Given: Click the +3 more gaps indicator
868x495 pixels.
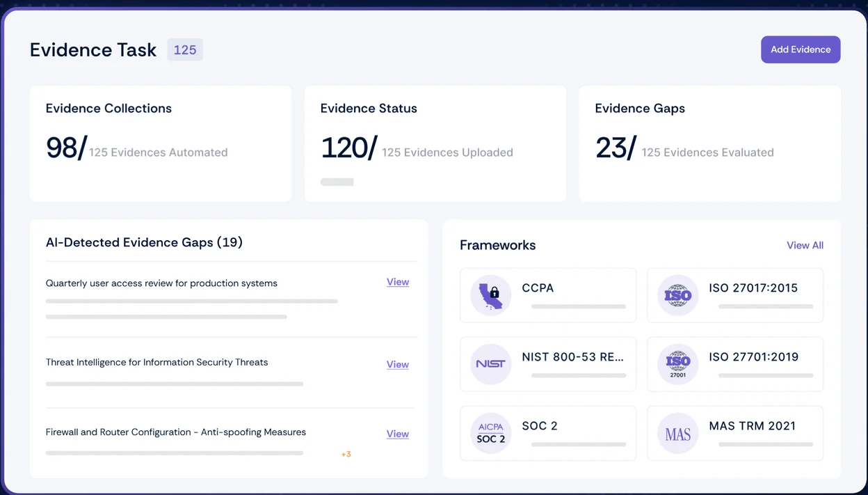Looking at the screenshot, I should tap(346, 454).
